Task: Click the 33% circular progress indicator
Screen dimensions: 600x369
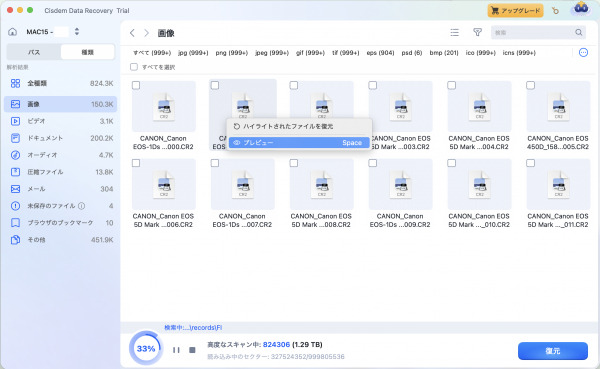Action: 146,348
